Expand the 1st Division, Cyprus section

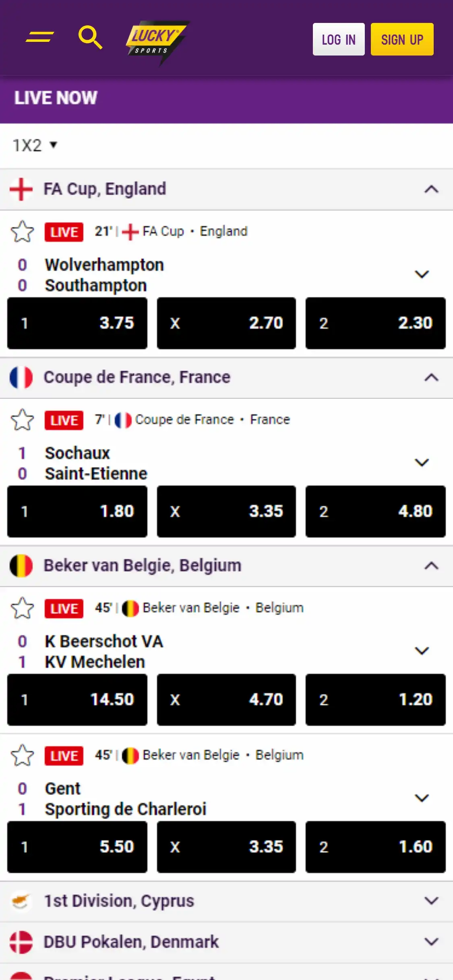431,901
